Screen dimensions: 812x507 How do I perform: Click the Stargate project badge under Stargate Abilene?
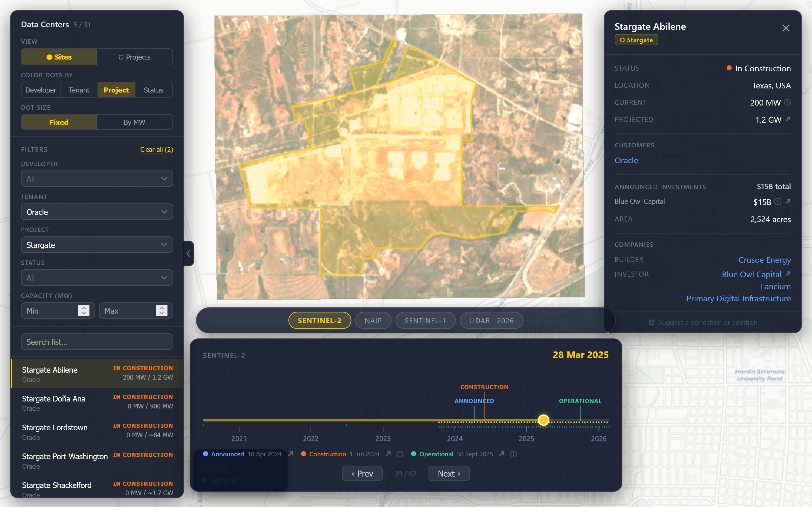(x=636, y=40)
